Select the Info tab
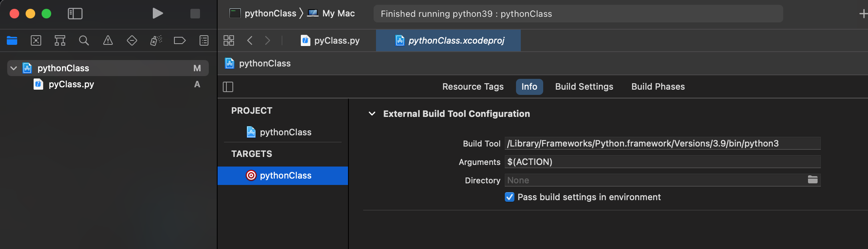 pyautogui.click(x=529, y=87)
